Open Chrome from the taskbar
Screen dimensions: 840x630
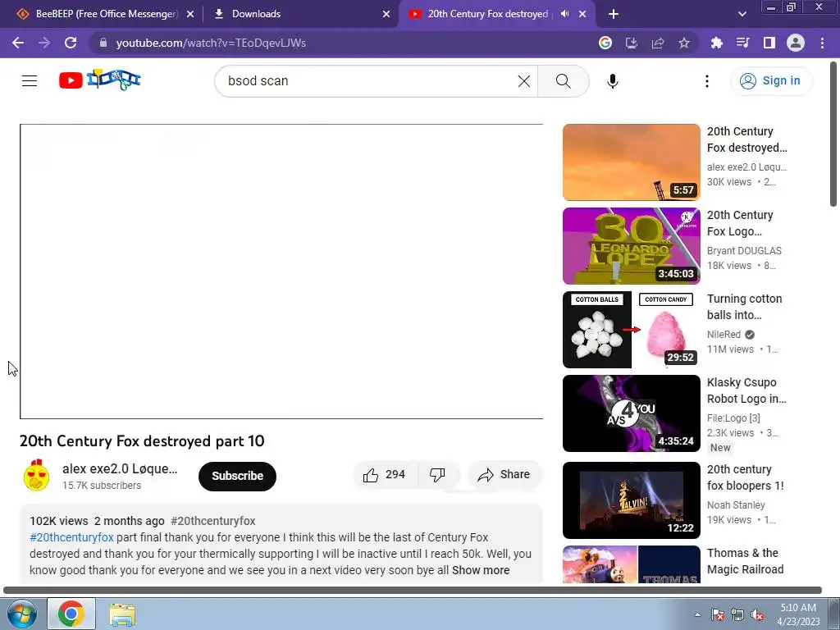[71, 614]
